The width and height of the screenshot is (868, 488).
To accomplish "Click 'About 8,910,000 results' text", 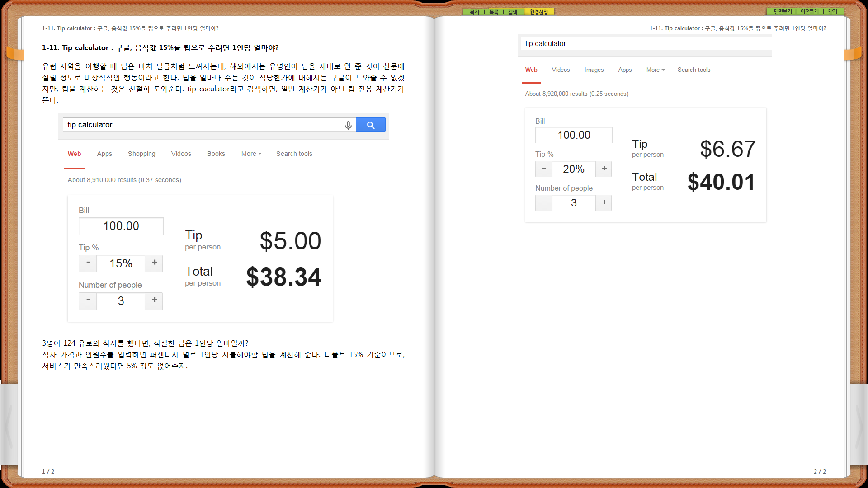I will pyautogui.click(x=124, y=180).
